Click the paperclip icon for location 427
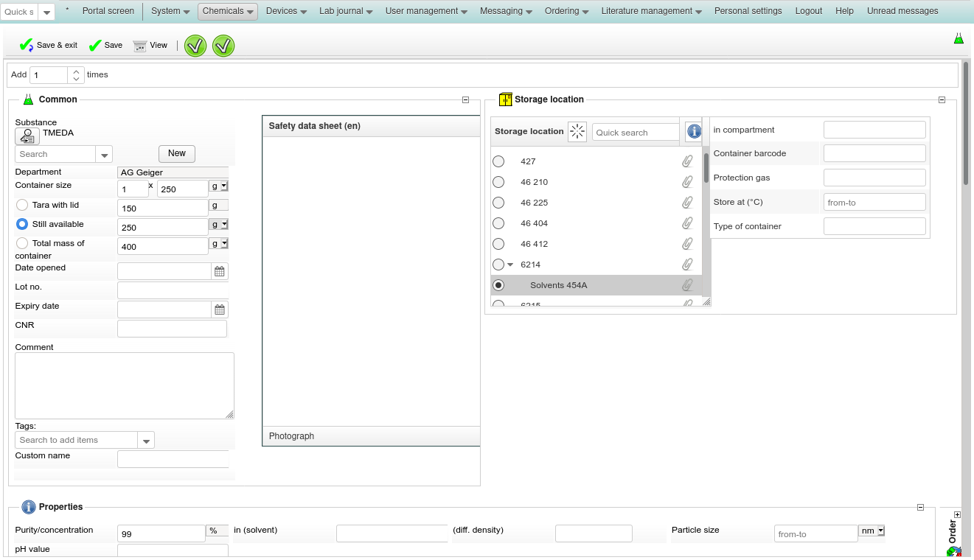The image size is (974, 560). click(x=687, y=161)
